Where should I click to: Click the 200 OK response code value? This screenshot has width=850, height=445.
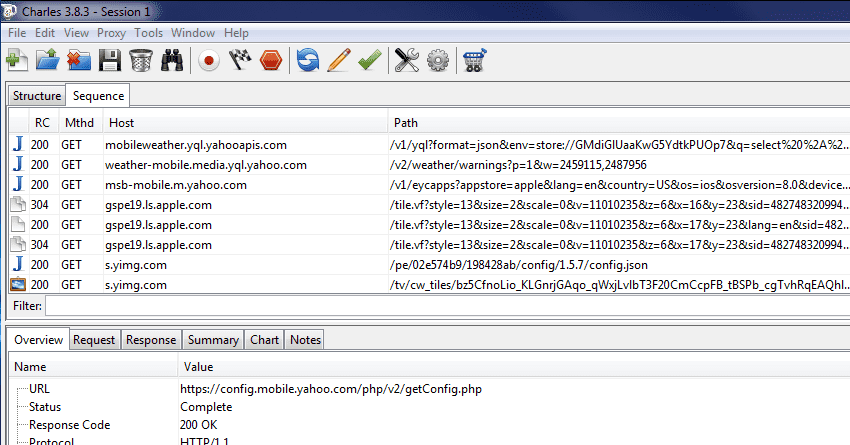point(198,425)
